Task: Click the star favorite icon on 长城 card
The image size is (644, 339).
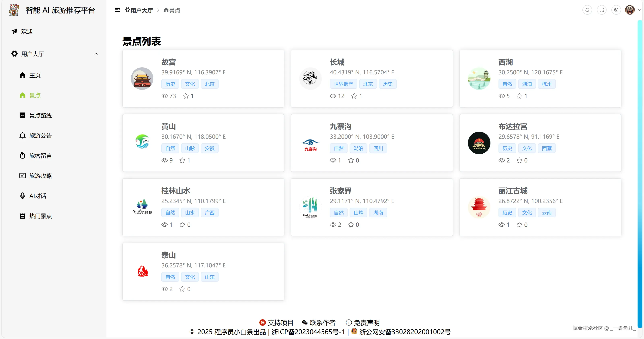Action: [354, 96]
